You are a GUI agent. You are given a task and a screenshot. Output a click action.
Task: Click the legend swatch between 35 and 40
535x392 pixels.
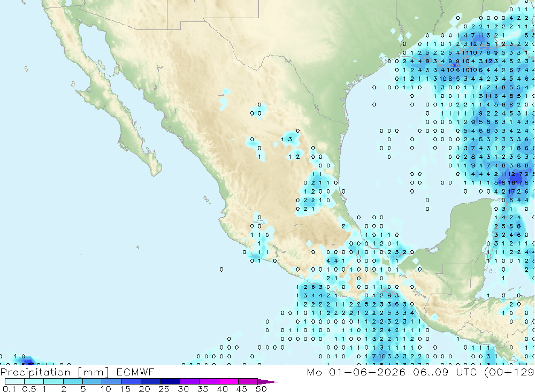[x=209, y=381]
